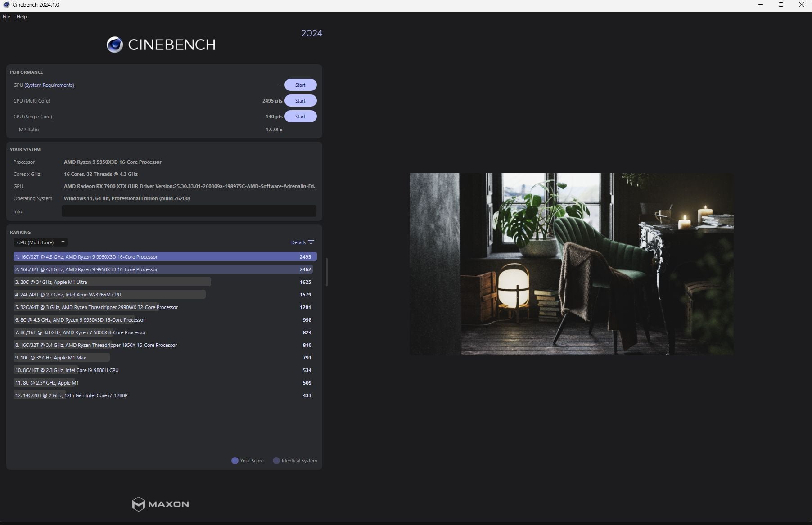Click the Details filter icon in Ranking

(311, 242)
